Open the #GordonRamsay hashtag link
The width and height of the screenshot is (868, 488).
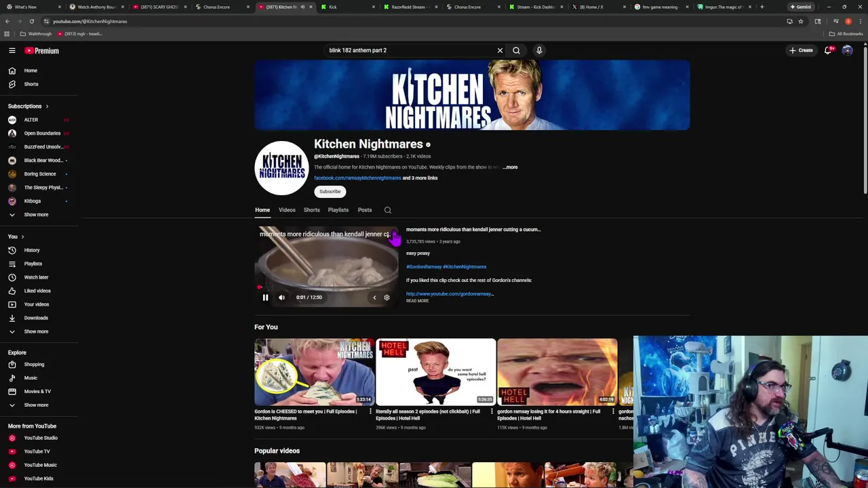point(424,267)
